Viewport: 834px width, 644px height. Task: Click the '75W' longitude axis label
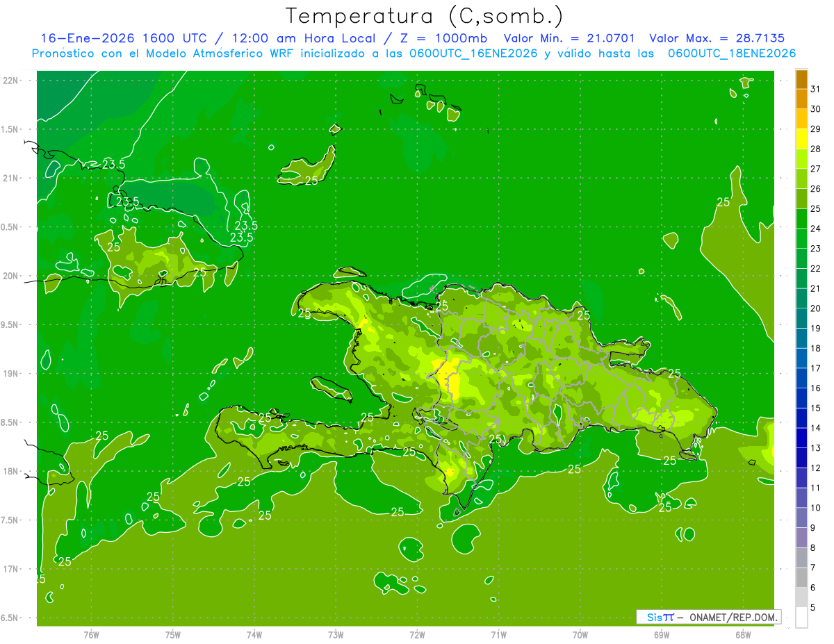point(172,635)
